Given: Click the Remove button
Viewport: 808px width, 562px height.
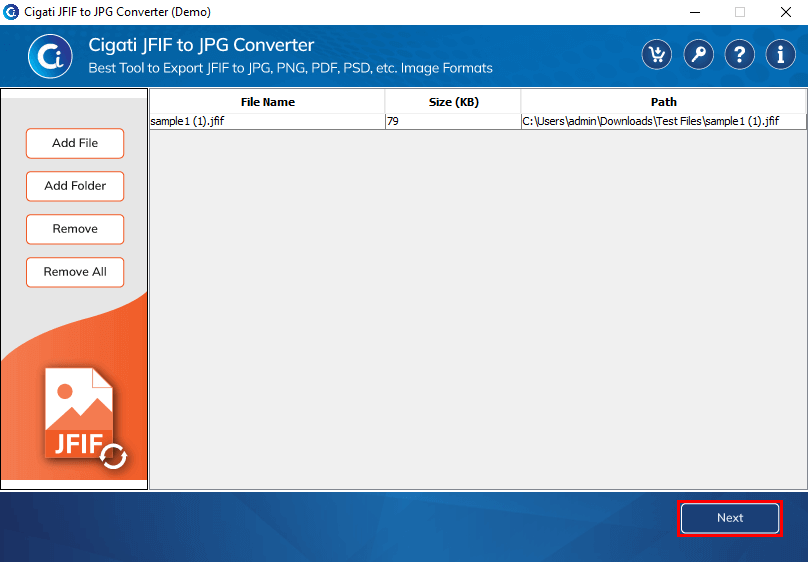Looking at the screenshot, I should click(x=75, y=229).
